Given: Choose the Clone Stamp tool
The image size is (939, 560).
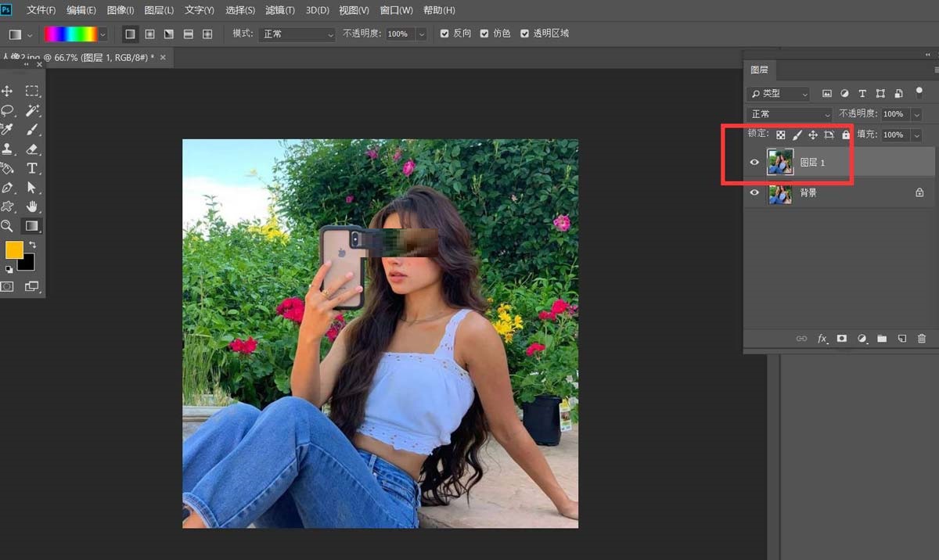Looking at the screenshot, I should 8,149.
